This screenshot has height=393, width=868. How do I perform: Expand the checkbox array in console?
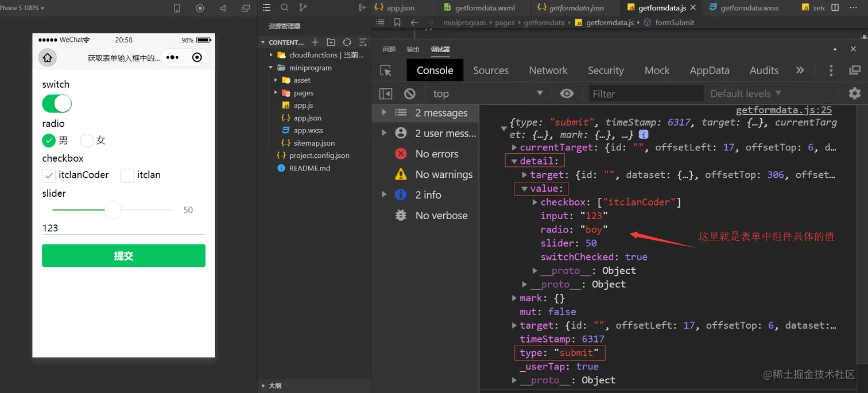(534, 202)
